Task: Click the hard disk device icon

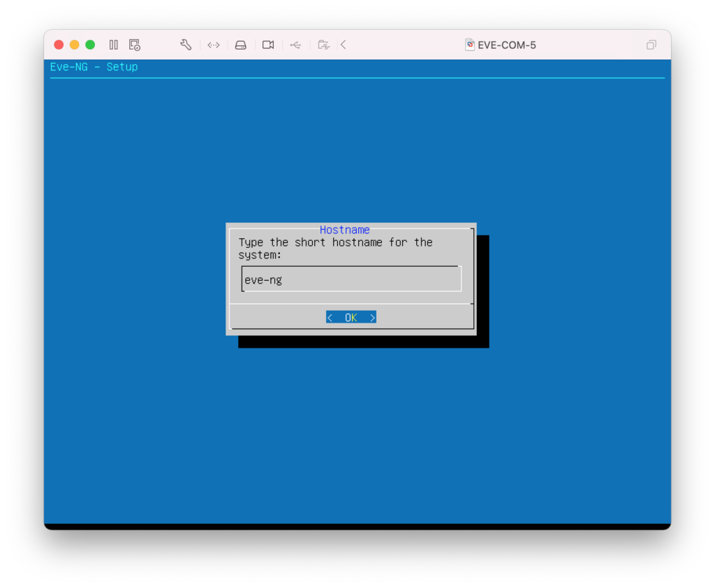Action: point(241,45)
